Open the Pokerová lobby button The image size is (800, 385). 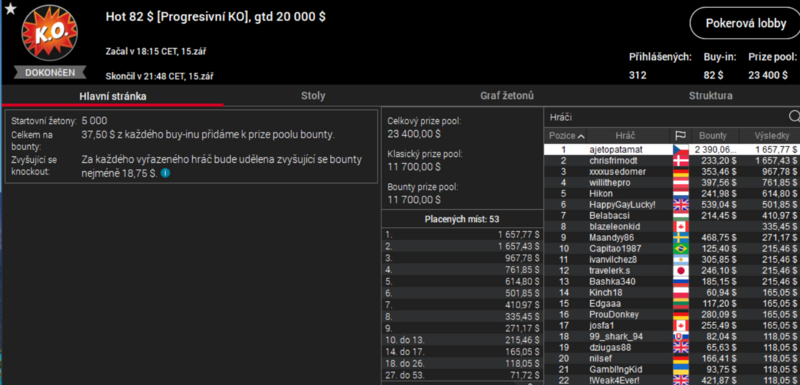point(745,23)
